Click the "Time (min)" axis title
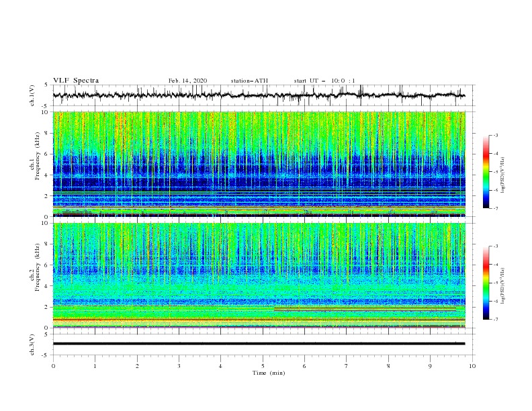 click(x=269, y=373)
